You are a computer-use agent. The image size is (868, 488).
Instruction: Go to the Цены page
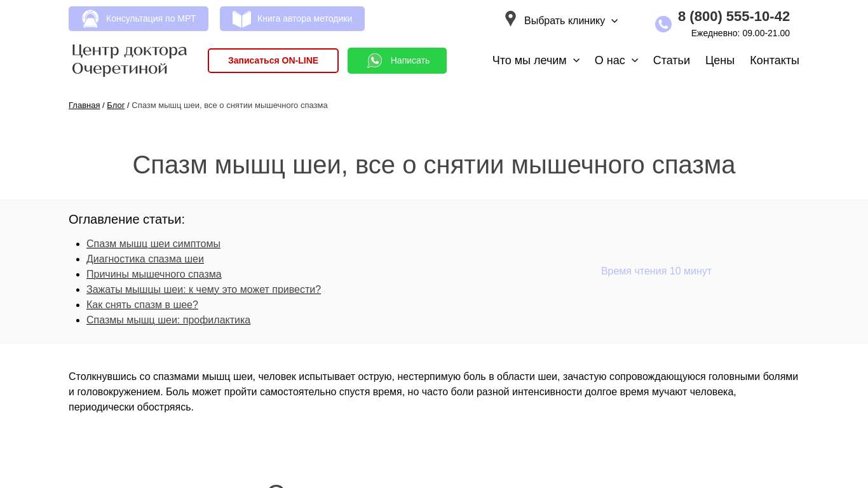tap(719, 60)
